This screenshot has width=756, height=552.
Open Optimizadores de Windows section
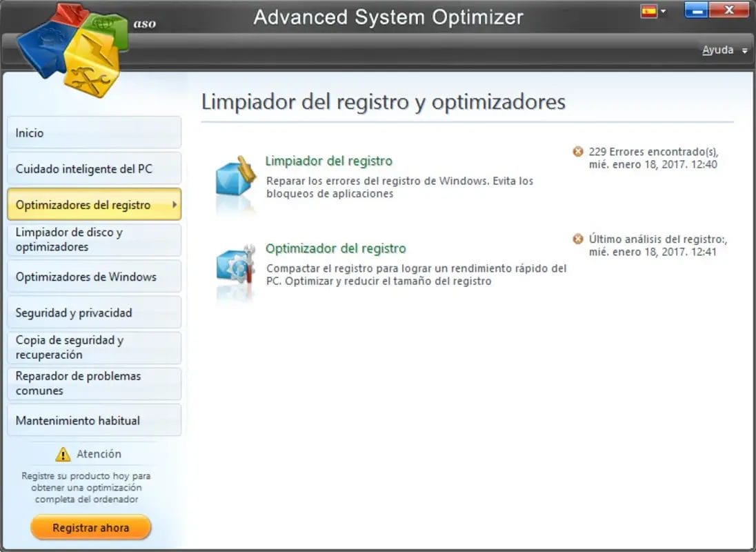pyautogui.click(x=94, y=277)
